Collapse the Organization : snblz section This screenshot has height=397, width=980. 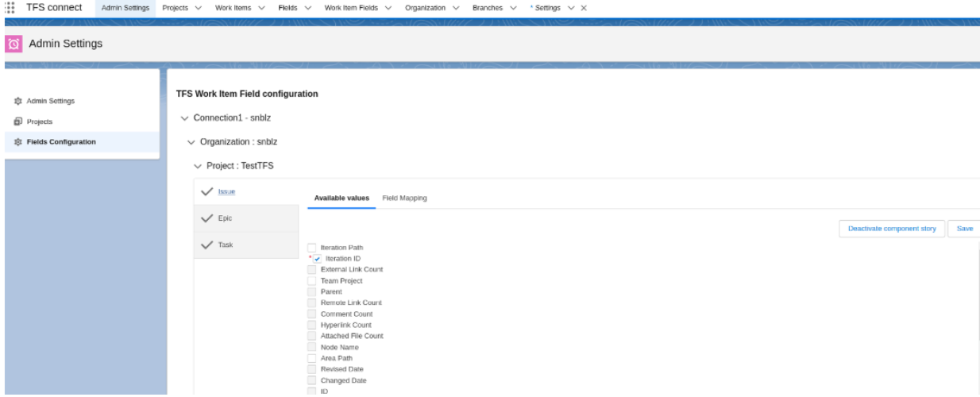[x=190, y=142]
